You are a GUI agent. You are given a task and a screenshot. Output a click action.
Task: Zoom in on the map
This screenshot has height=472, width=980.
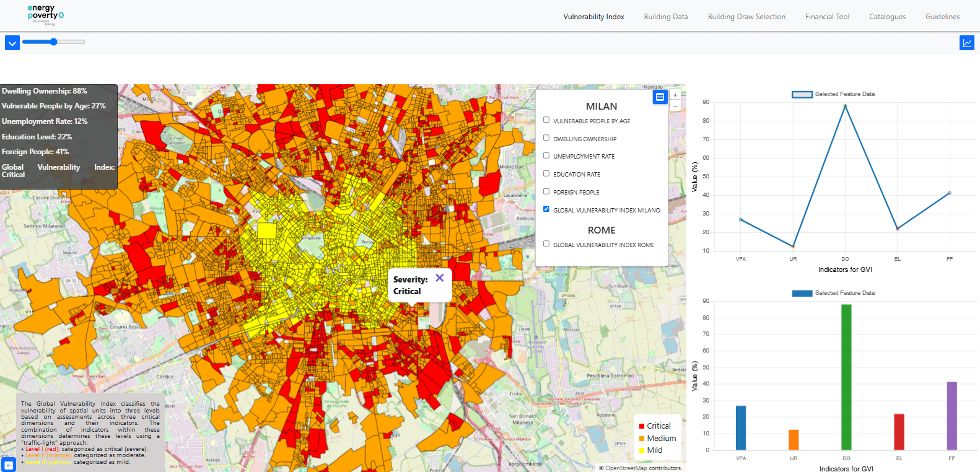[x=675, y=95]
